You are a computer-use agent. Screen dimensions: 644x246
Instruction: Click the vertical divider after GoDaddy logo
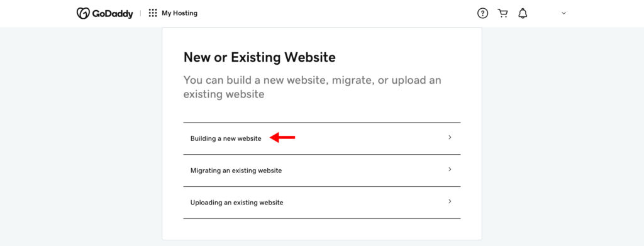[x=140, y=13]
